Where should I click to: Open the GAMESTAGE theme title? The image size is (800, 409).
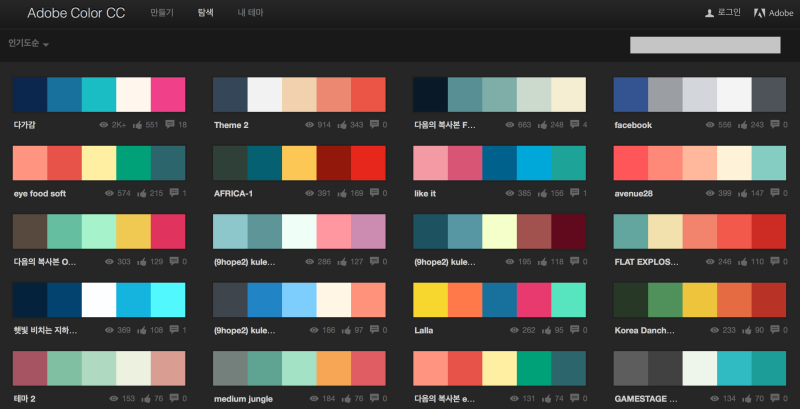pyautogui.click(x=646, y=399)
